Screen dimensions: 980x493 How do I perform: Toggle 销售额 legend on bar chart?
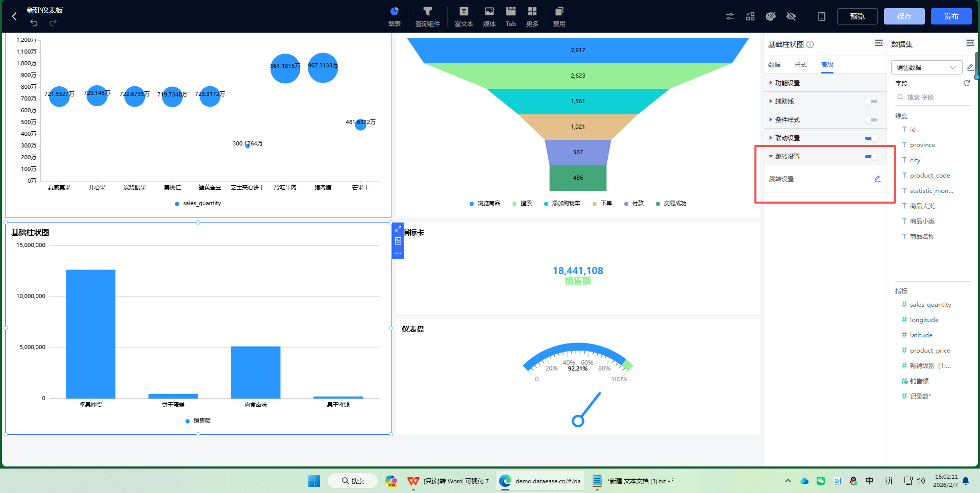(198, 421)
